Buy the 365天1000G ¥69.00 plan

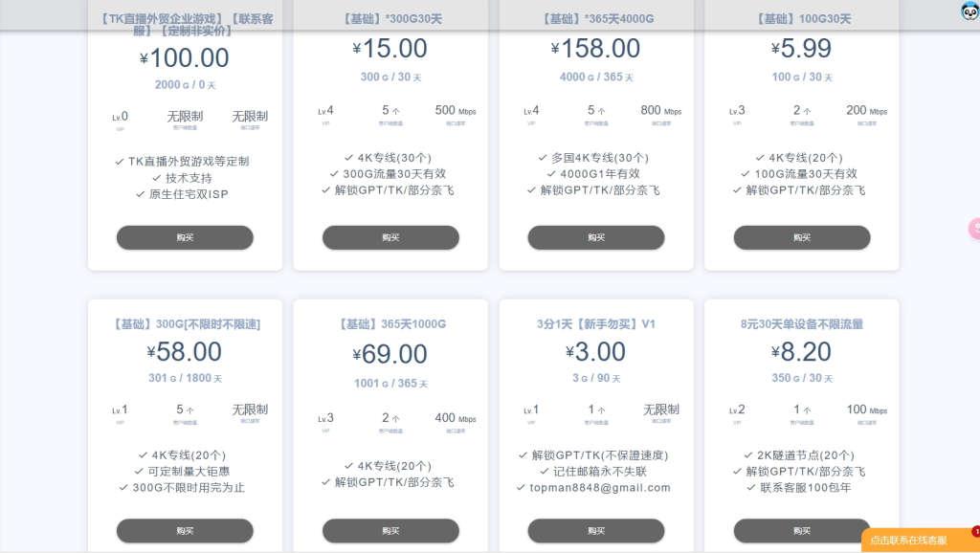point(390,531)
